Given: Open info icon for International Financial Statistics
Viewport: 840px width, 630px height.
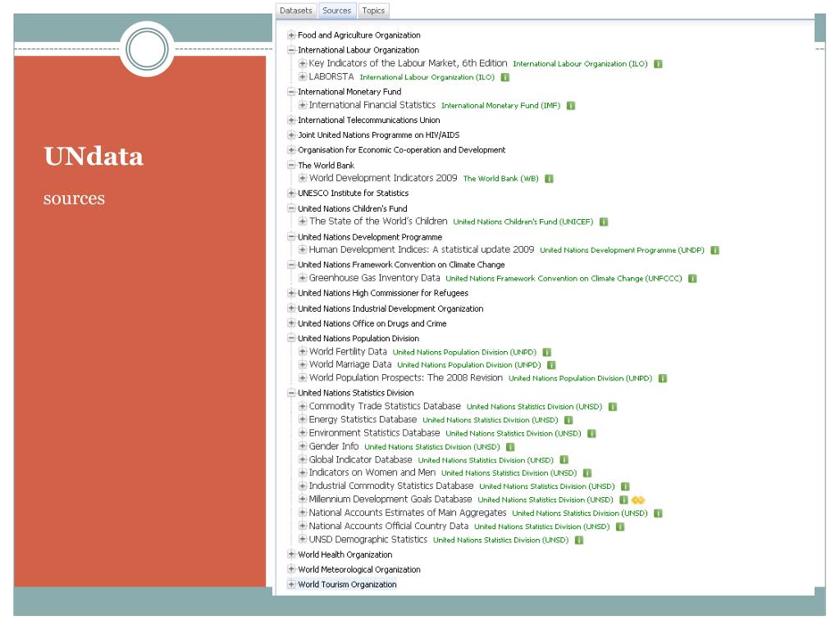Looking at the screenshot, I should click(x=571, y=106).
